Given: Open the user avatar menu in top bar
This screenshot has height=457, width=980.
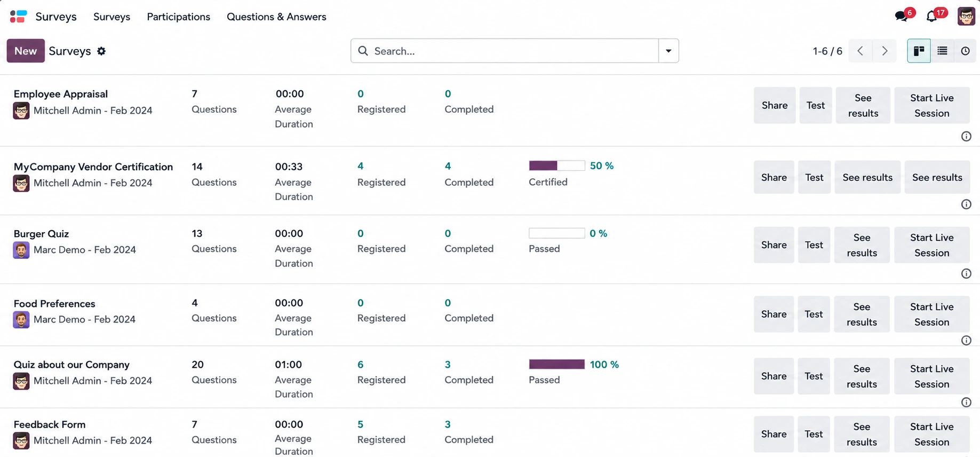Looking at the screenshot, I should [966, 16].
